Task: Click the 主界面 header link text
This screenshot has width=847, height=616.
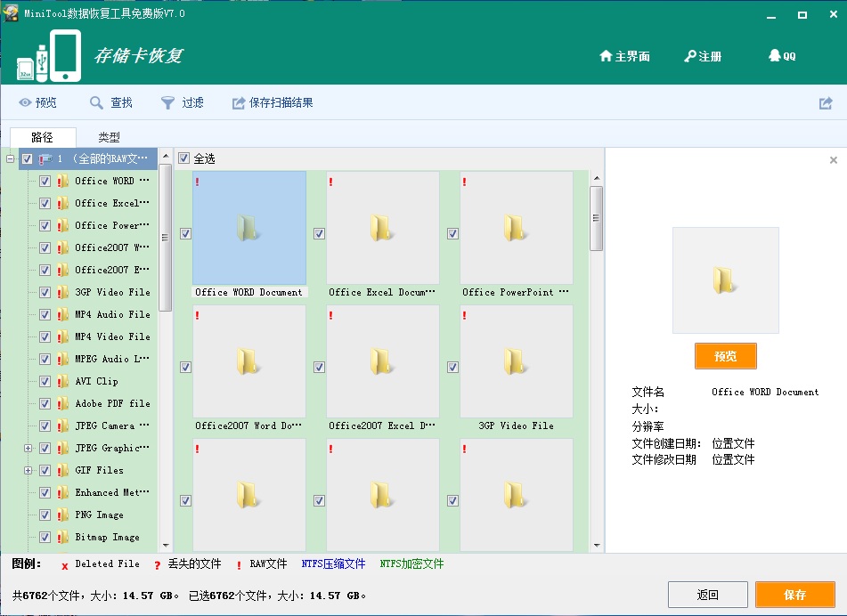Action: click(632, 56)
